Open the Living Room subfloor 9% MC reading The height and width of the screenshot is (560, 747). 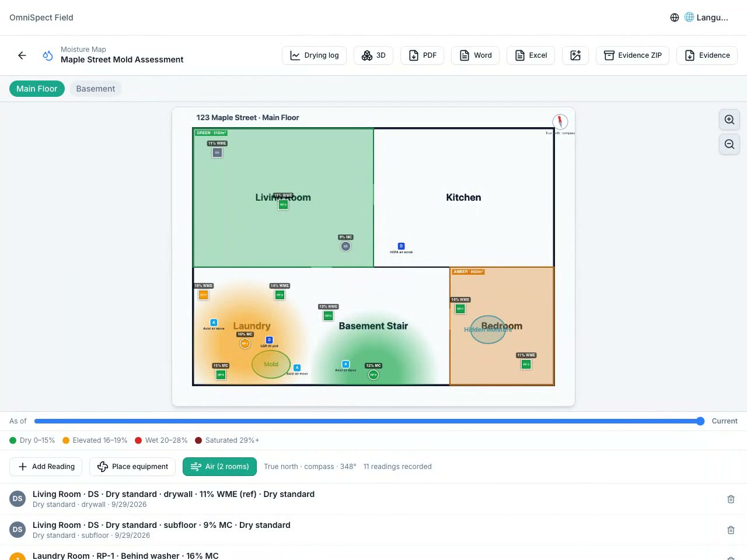pos(373,530)
